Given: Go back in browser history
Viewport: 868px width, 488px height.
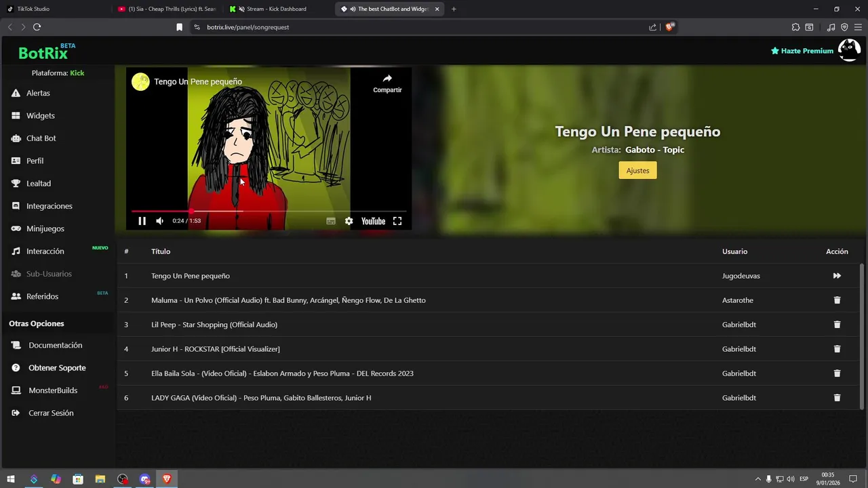Looking at the screenshot, I should 9,27.
